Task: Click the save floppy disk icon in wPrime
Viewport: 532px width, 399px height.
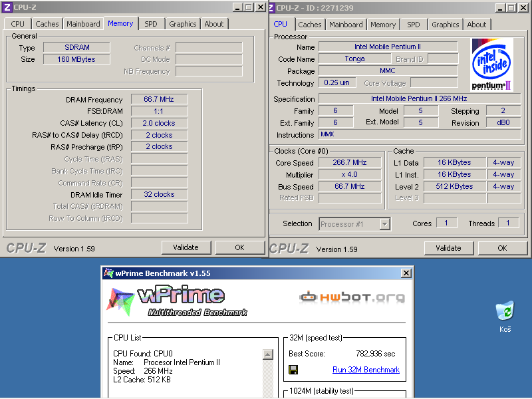Action: click(293, 370)
